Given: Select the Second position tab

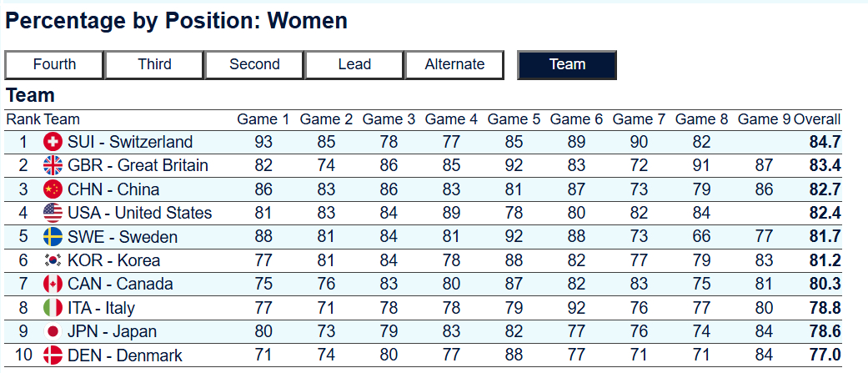Looking at the screenshot, I should (254, 64).
